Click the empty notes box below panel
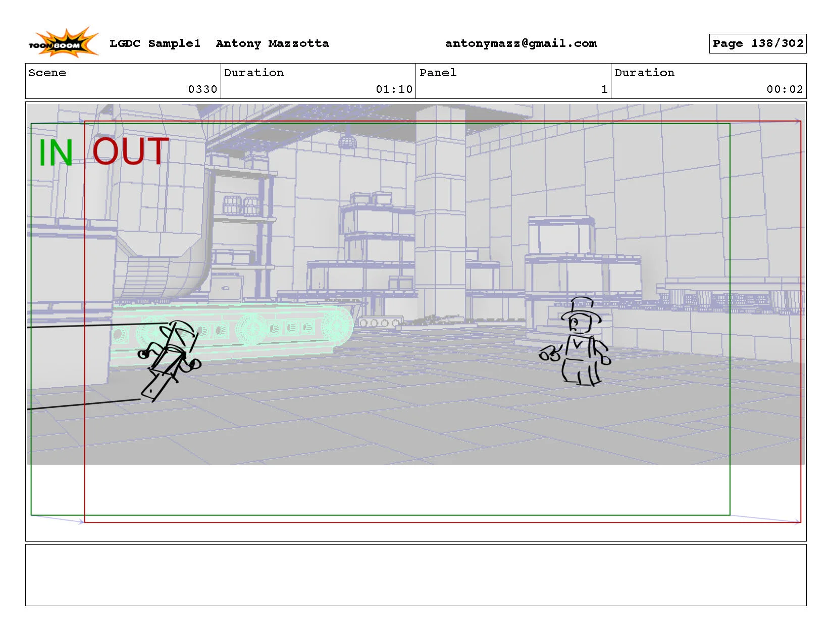This screenshot has height=644, width=832. 416,575
